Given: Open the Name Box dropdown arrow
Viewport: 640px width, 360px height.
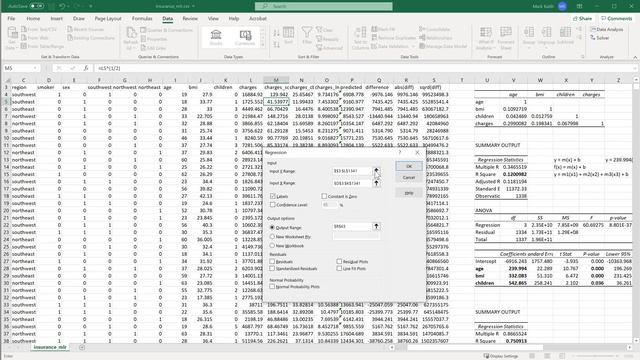Looking at the screenshot, I should (35, 68).
